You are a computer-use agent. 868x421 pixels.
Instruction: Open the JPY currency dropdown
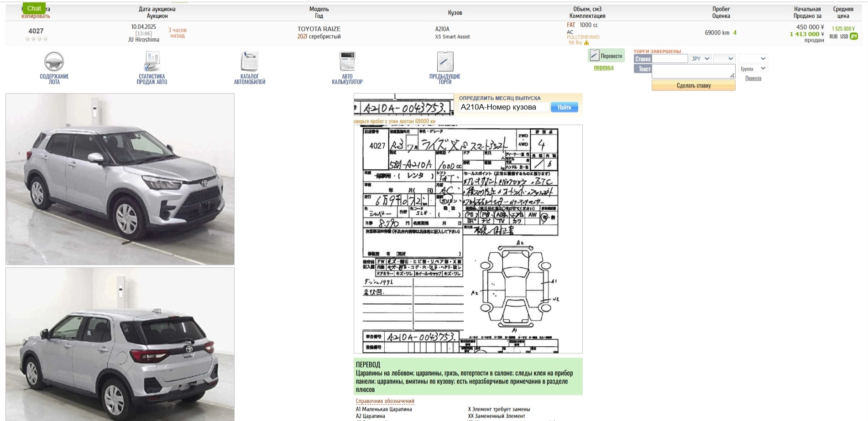[701, 58]
